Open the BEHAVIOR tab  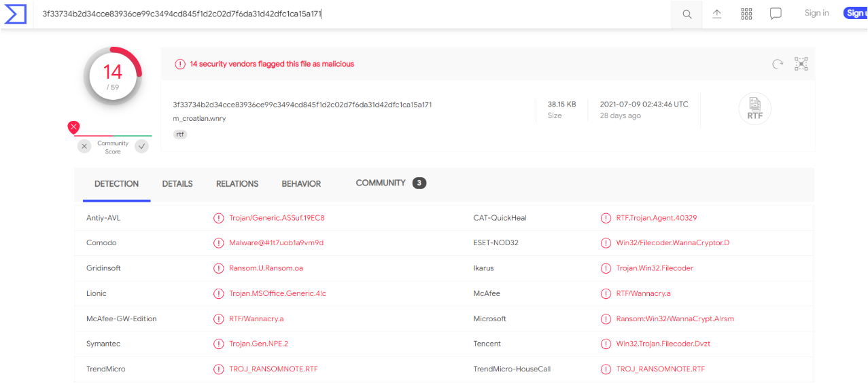click(x=301, y=184)
